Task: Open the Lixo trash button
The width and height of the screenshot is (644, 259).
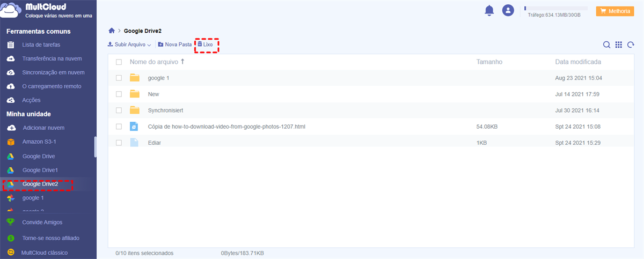Action: [205, 45]
